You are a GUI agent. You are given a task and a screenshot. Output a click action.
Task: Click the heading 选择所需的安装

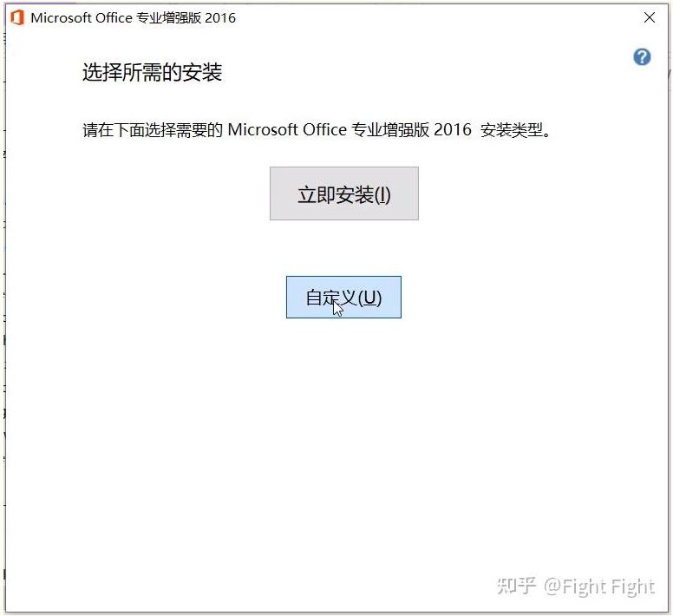[x=152, y=72]
